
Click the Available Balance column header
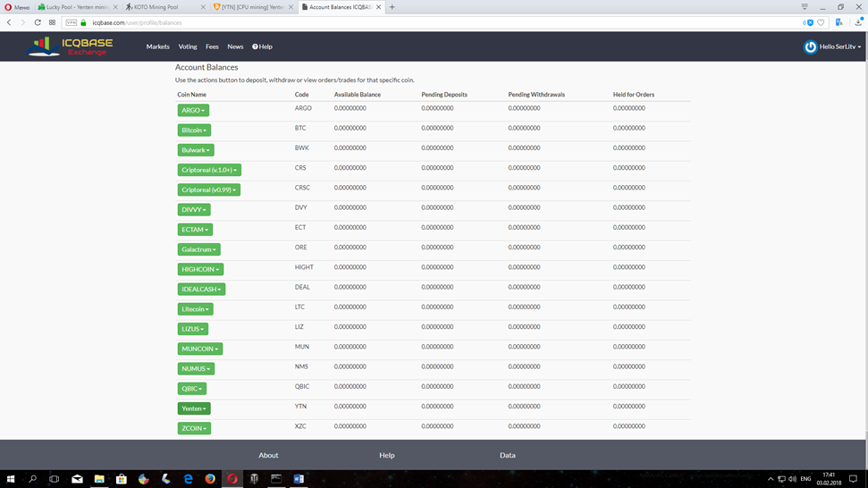357,95
